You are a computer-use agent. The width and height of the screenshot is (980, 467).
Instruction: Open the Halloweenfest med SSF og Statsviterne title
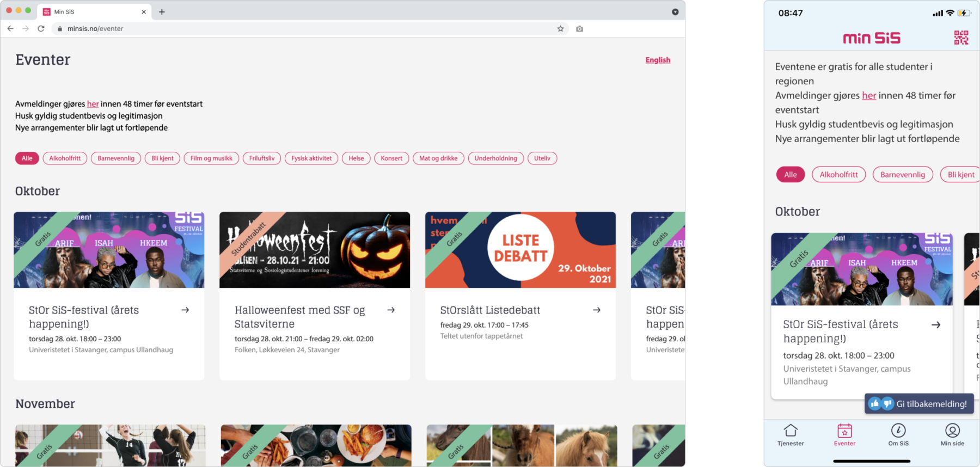tap(300, 317)
